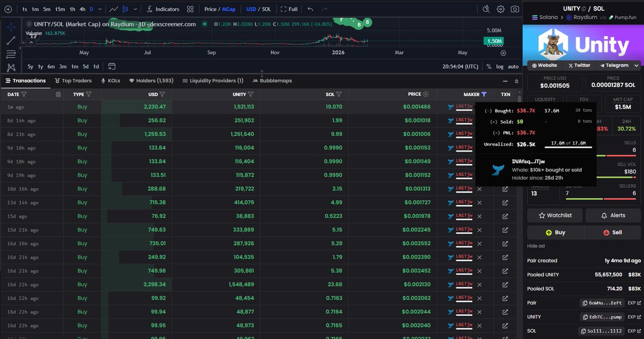
Task: Set chart interval to 4h
Action: pyautogui.click(x=82, y=9)
